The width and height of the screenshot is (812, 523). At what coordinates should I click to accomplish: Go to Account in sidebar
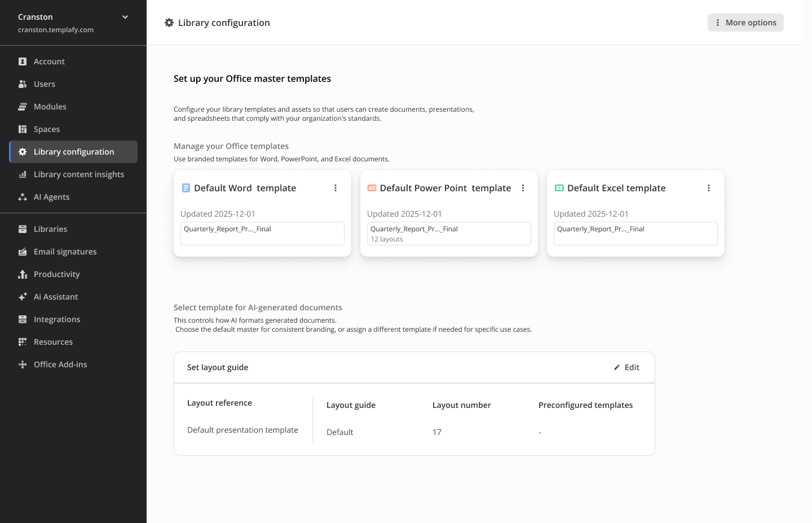[x=73, y=61]
